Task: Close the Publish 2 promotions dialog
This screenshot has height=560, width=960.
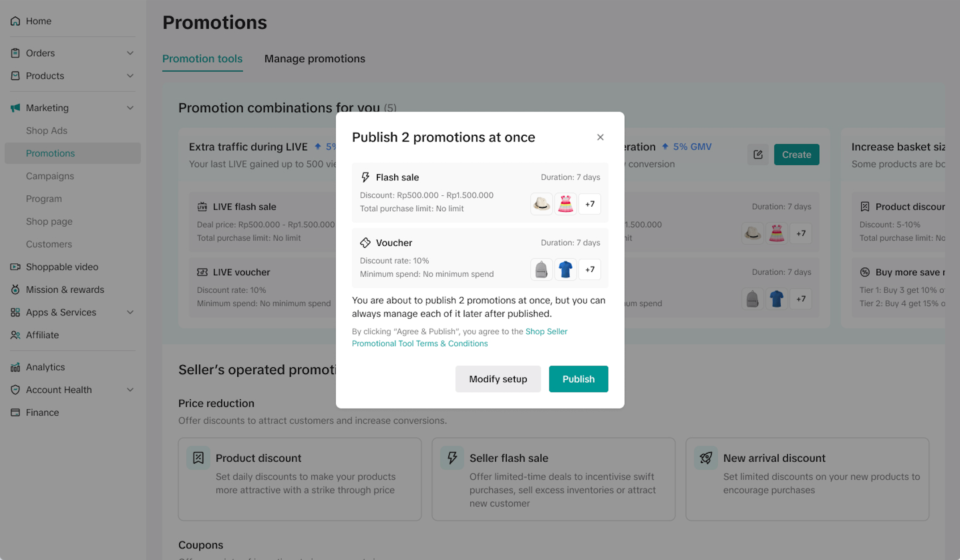Action: (x=600, y=137)
